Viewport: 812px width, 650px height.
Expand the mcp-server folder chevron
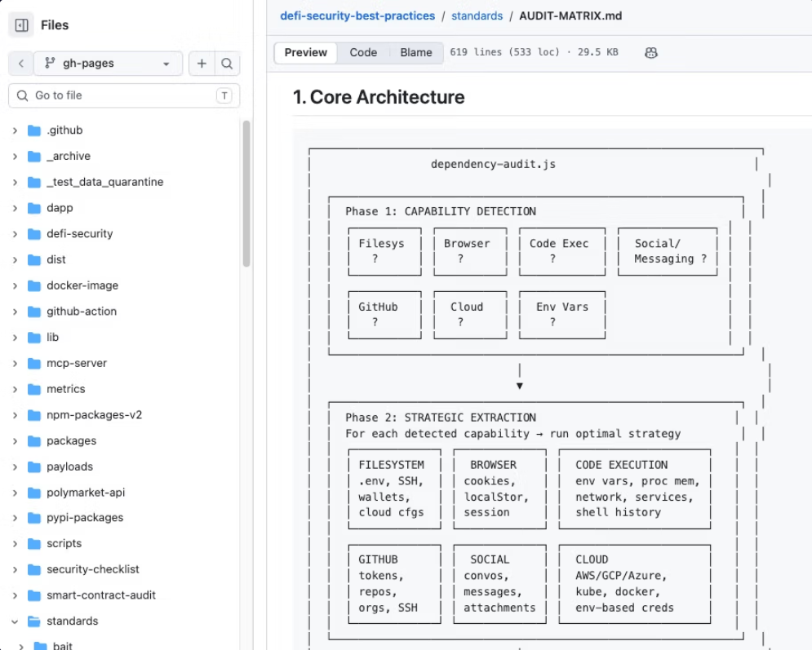tap(15, 363)
